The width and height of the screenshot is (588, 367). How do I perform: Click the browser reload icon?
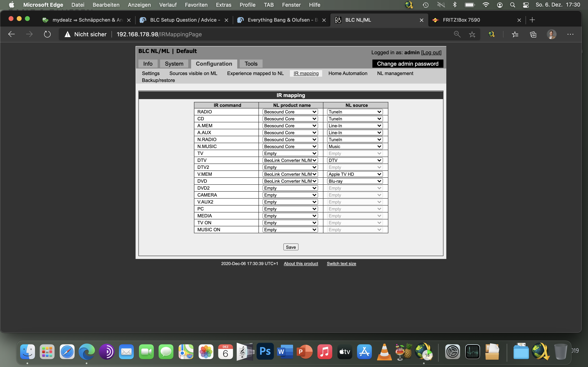(47, 34)
